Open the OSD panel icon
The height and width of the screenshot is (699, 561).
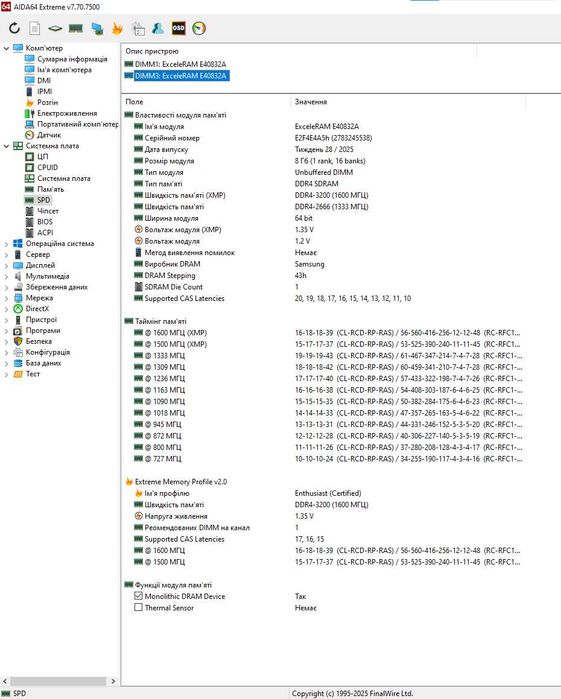coord(178,28)
